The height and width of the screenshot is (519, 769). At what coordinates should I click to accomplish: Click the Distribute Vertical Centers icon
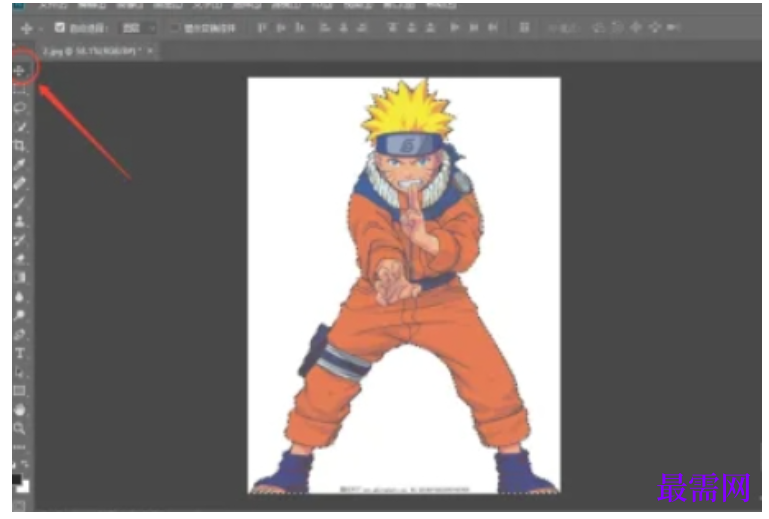(x=412, y=27)
